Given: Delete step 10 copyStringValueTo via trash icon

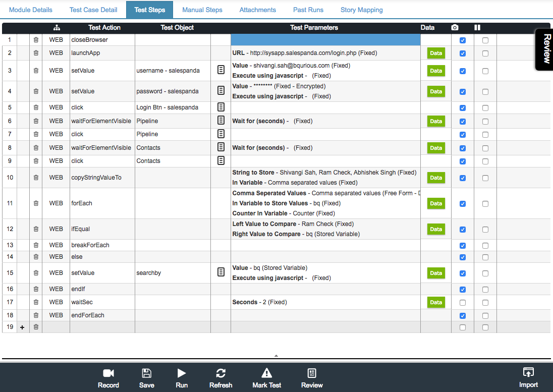Looking at the screenshot, I should coord(36,177).
